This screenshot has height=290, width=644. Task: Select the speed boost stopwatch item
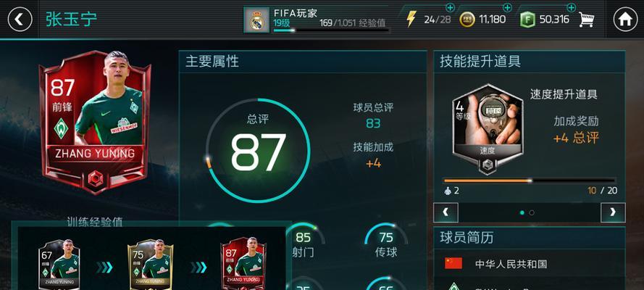pyautogui.click(x=488, y=128)
